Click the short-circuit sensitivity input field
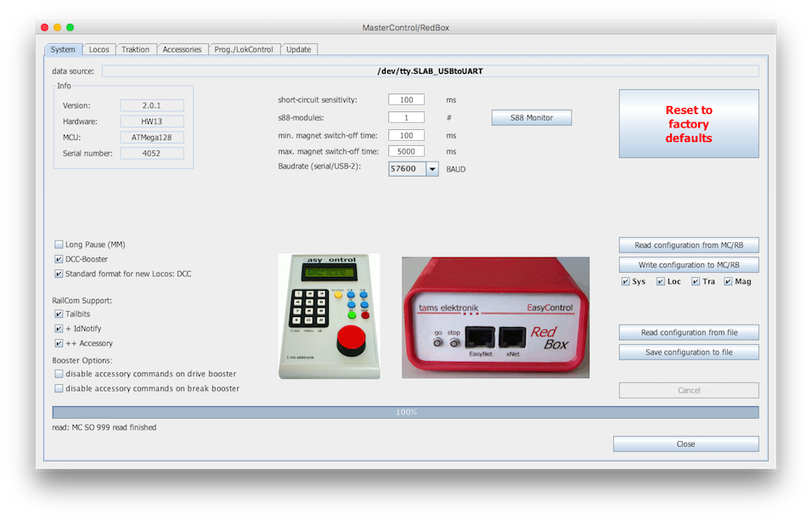Screen dimensions: 812x520 click(x=406, y=99)
